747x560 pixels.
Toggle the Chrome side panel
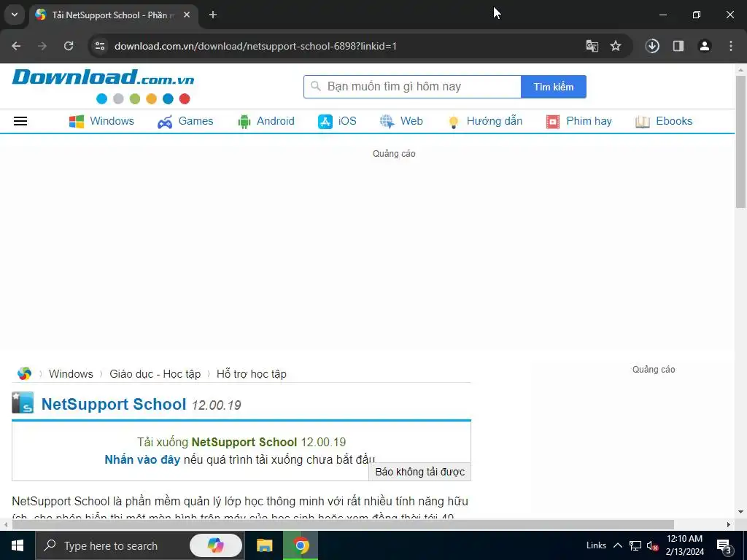(678, 46)
